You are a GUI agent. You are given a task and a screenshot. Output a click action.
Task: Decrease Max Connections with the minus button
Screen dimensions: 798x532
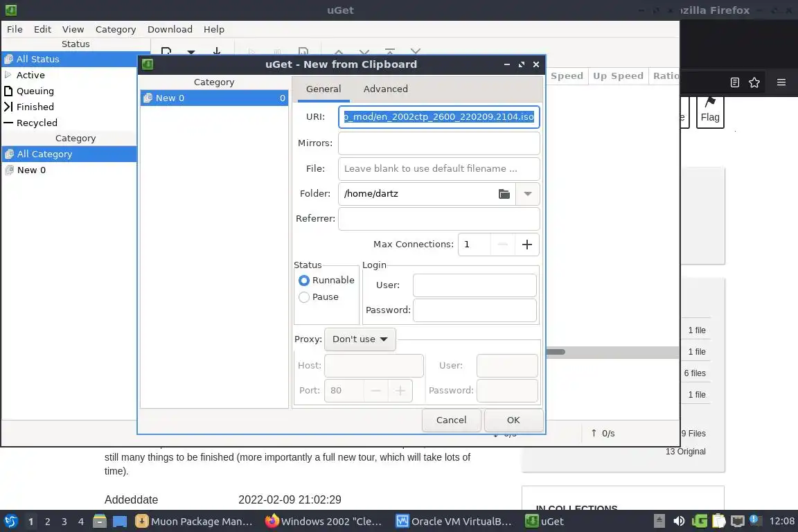tap(502, 245)
